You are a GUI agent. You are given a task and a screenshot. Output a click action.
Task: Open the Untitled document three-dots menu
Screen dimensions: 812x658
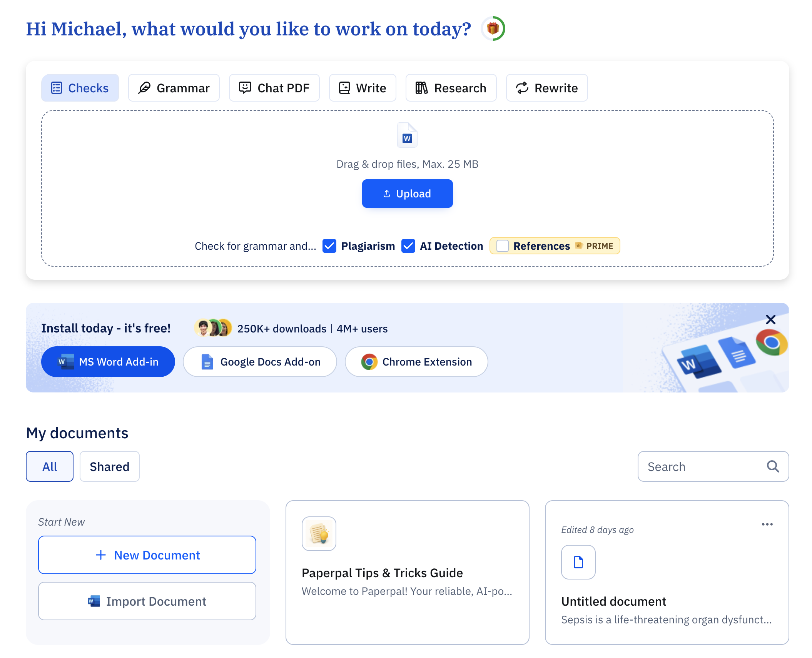coord(767,524)
